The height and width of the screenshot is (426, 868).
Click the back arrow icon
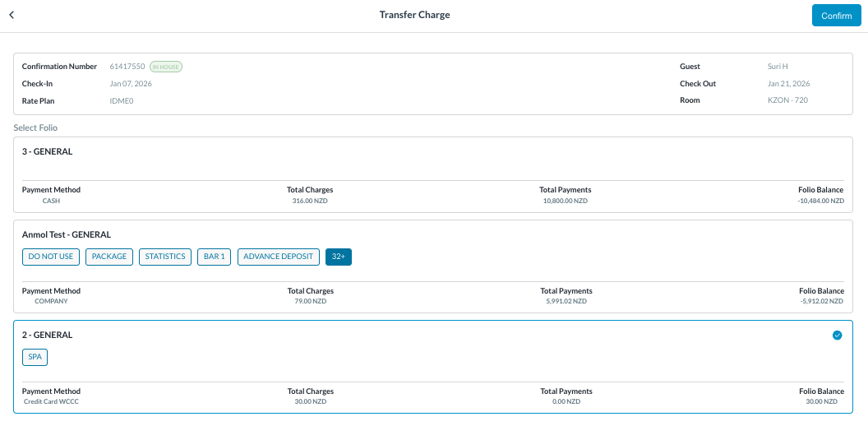click(12, 15)
